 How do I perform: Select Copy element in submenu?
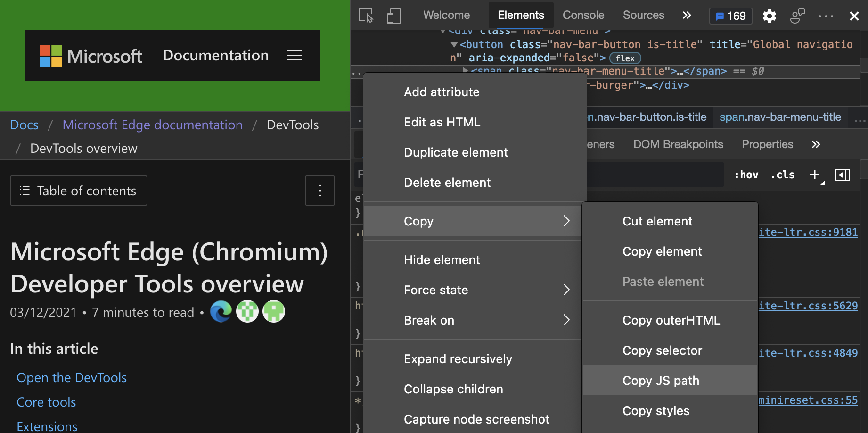tap(670, 251)
